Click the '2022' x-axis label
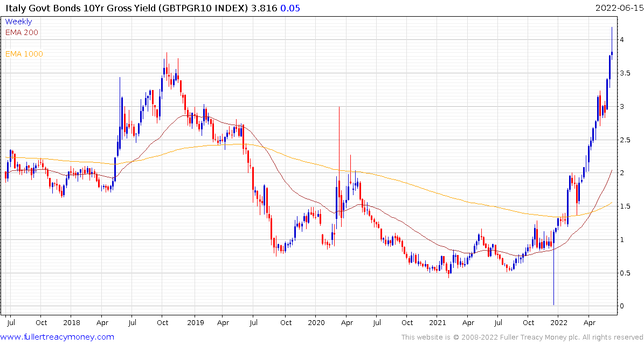 pyautogui.click(x=558, y=323)
